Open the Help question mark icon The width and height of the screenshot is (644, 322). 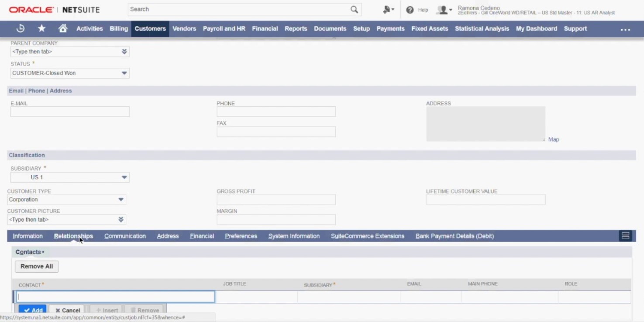tap(410, 10)
